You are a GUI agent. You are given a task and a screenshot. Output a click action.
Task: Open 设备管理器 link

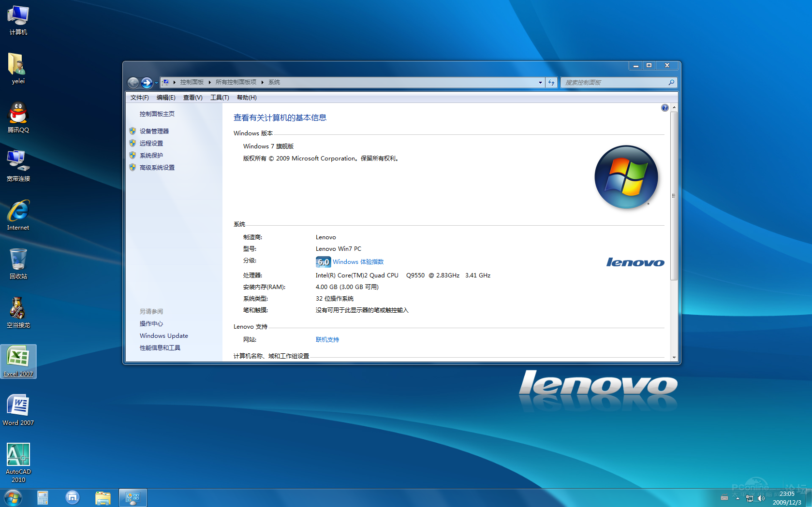coord(154,131)
